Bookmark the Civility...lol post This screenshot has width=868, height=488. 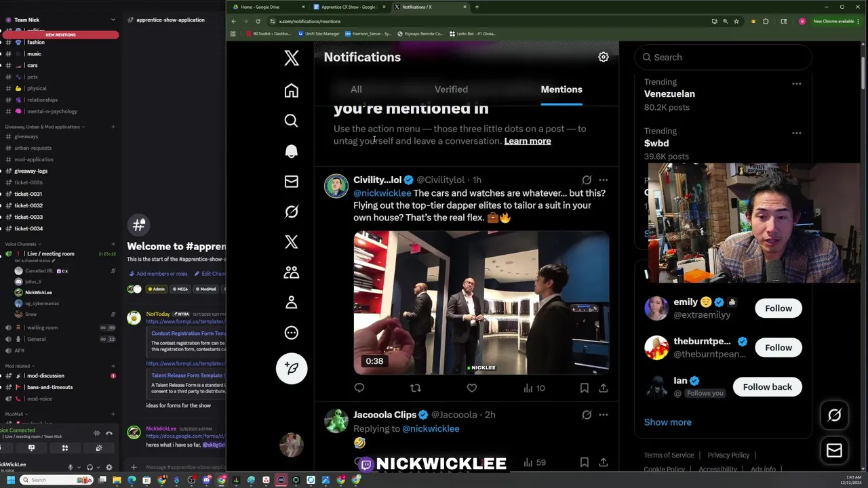(x=584, y=388)
